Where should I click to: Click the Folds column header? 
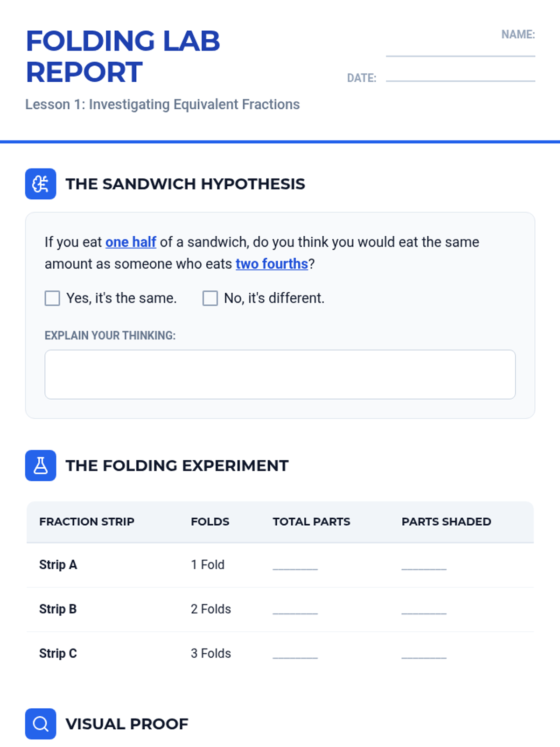tap(210, 521)
